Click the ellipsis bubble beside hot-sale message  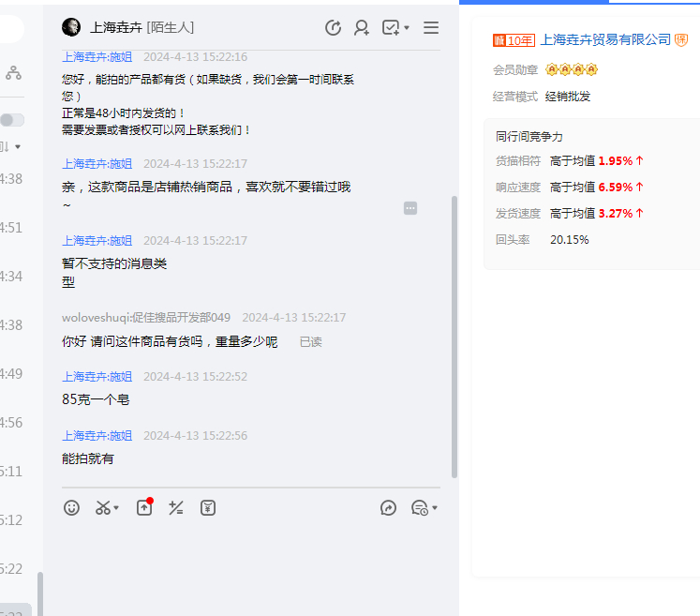410,208
